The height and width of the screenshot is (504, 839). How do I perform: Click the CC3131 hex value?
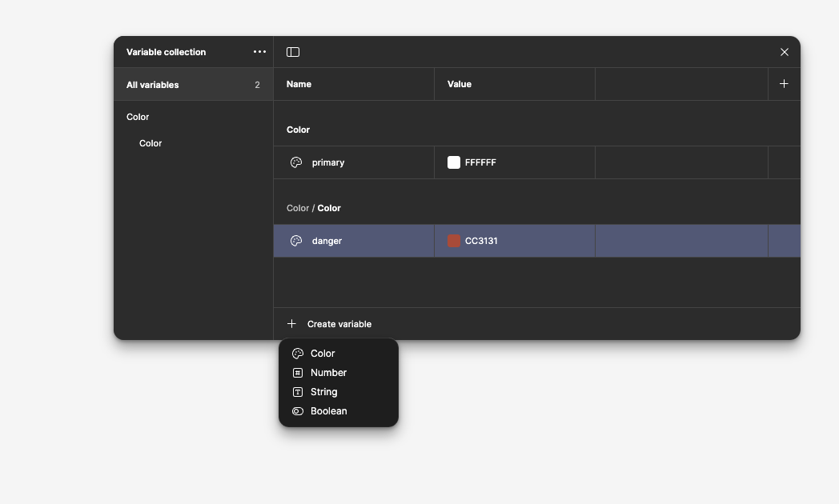click(481, 241)
